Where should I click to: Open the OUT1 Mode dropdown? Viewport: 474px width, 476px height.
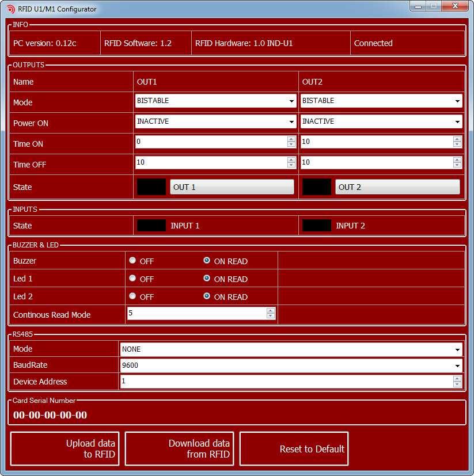click(215, 101)
